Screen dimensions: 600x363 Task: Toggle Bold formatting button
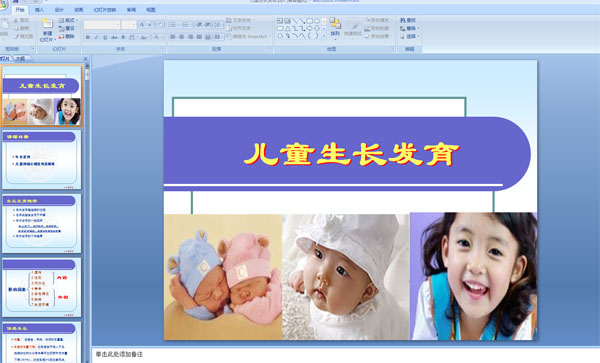[x=88, y=37]
